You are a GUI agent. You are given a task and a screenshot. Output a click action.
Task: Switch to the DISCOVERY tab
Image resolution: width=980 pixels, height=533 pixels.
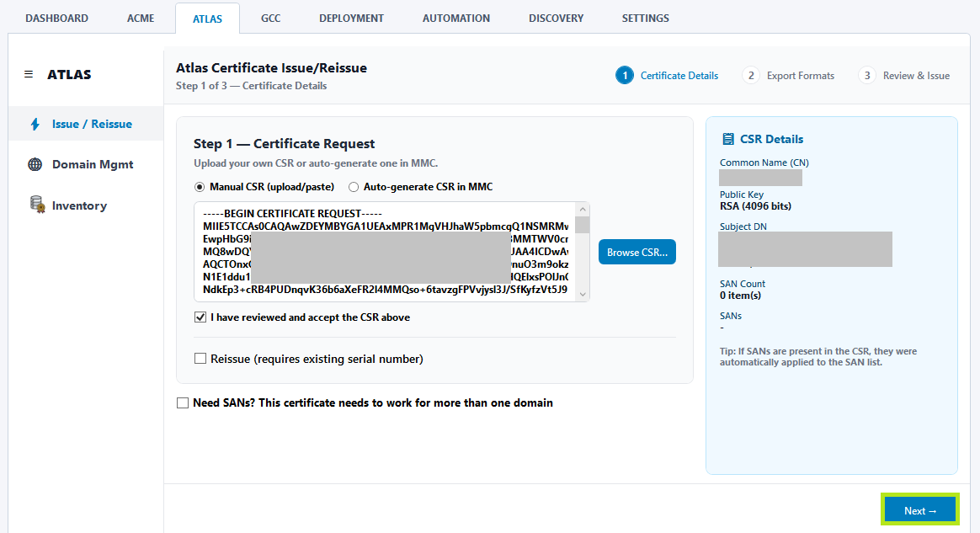point(557,19)
